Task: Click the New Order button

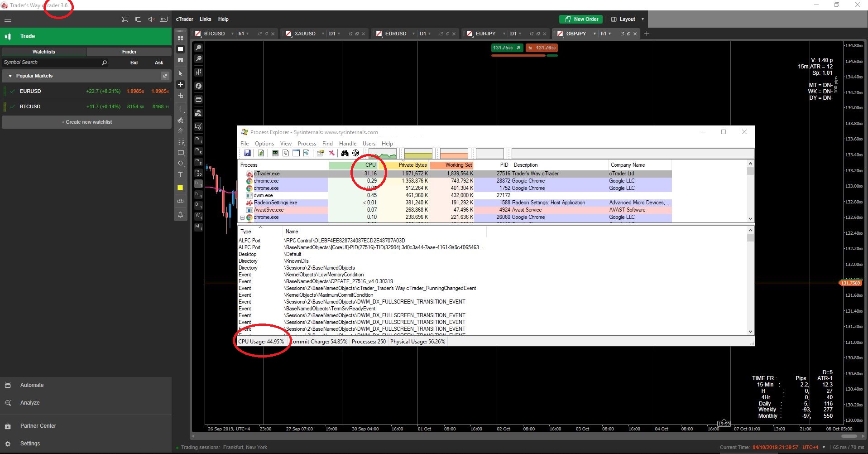Action: pos(581,19)
